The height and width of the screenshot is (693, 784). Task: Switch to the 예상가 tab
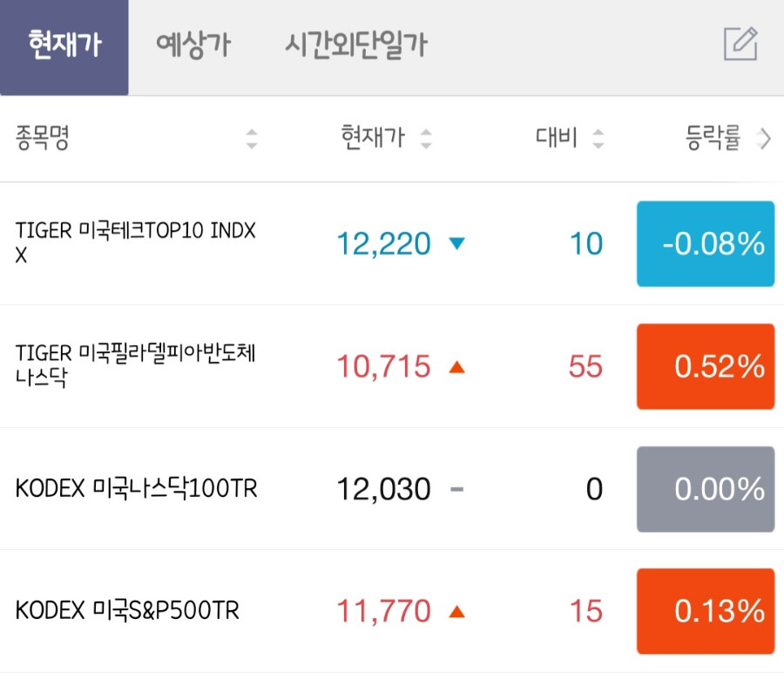coord(193,45)
